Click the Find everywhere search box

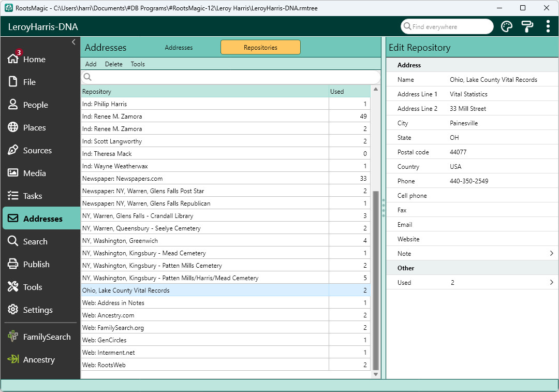(447, 27)
